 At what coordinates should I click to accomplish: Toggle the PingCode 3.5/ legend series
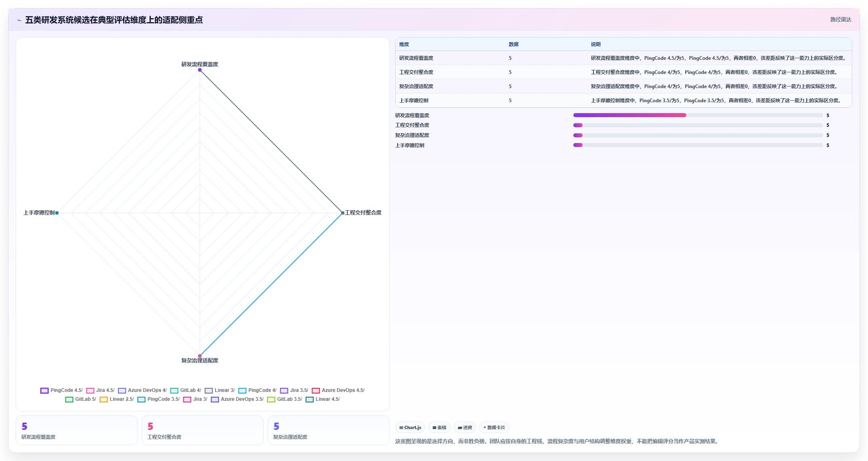point(158,399)
